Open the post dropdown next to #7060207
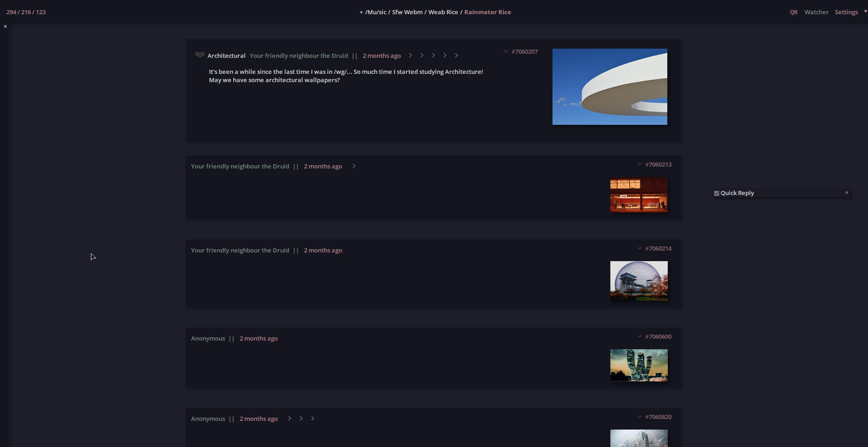This screenshot has width=868, height=447. coord(505,51)
